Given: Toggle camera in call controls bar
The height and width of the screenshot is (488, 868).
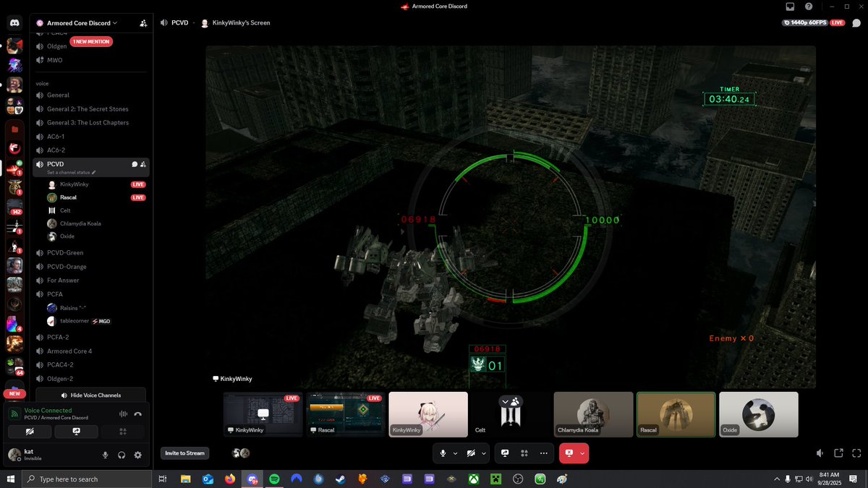Looking at the screenshot, I should click(x=471, y=453).
